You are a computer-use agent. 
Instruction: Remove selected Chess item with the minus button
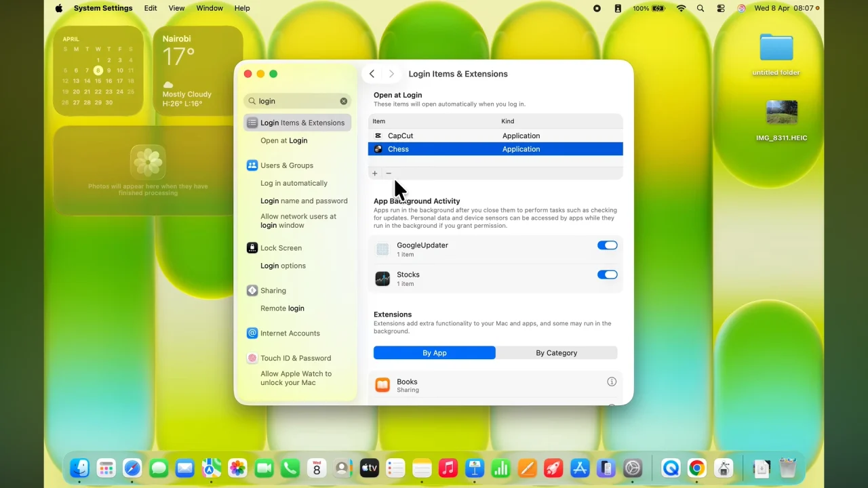point(388,174)
